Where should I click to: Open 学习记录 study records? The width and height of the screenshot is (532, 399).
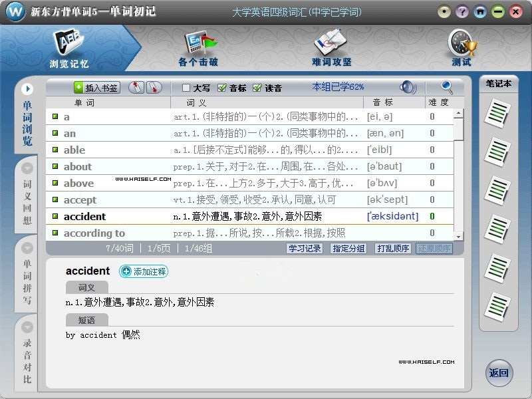click(305, 248)
